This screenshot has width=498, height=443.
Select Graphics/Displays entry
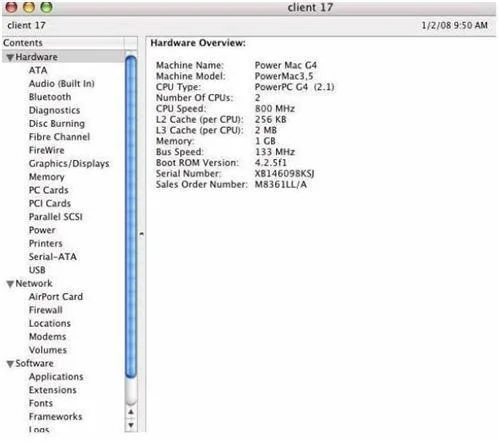pos(69,164)
